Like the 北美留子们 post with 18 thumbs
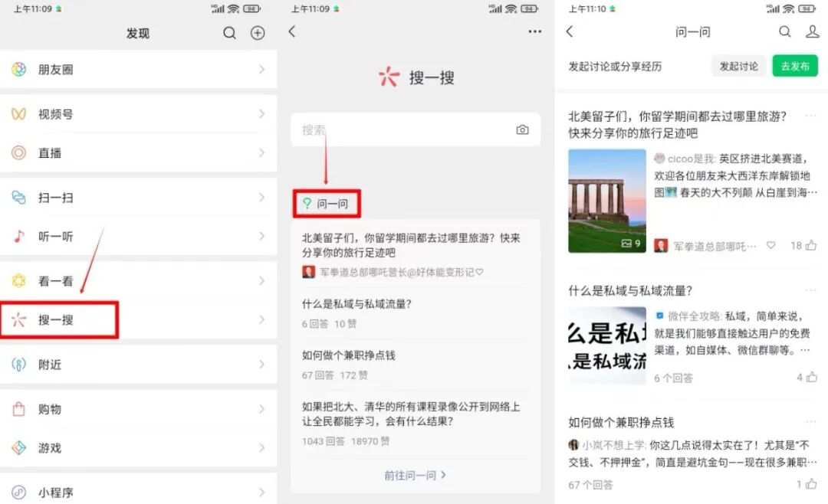The image size is (828, 504). click(812, 245)
